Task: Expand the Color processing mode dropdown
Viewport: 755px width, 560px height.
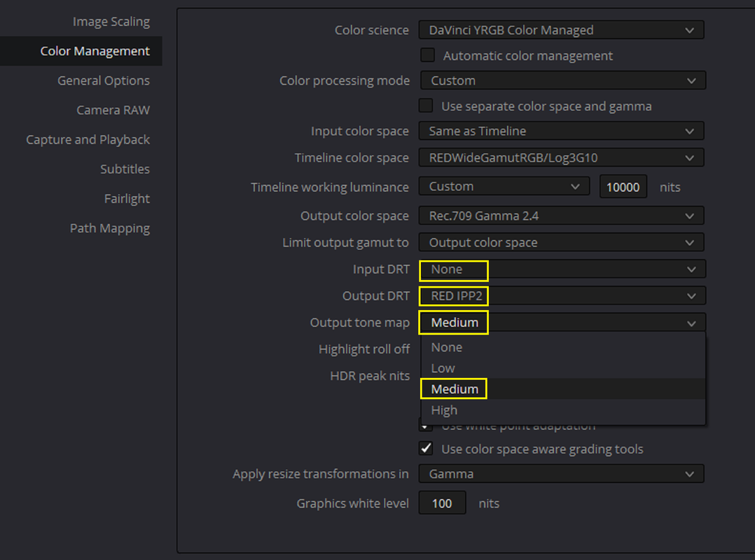Action: [563, 80]
